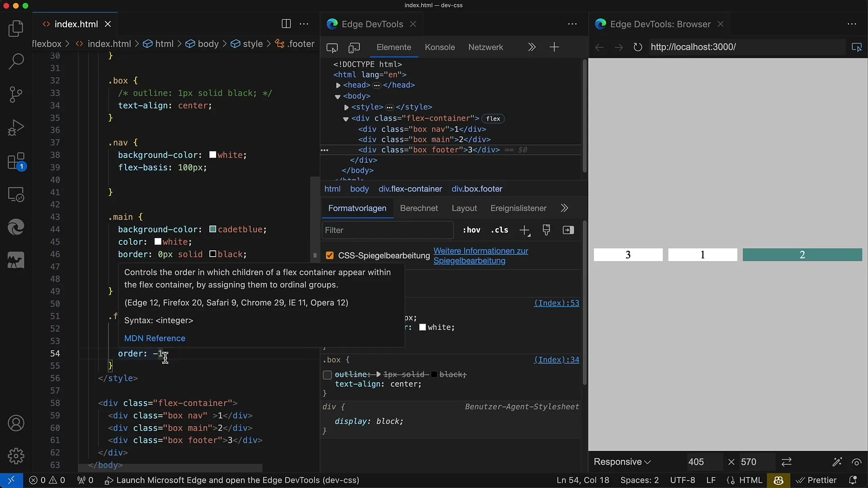Image resolution: width=868 pixels, height=488 pixels.
Task: Expand the style element node
Action: coord(346,108)
